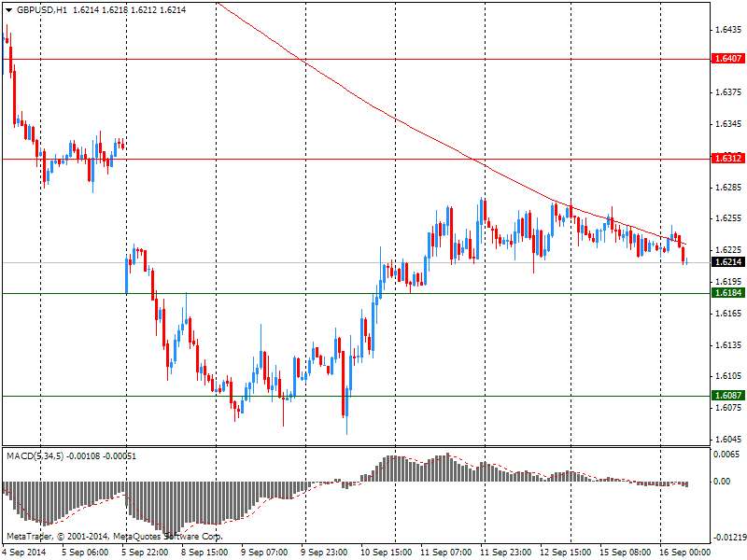747x560 pixels.
Task: Click the 5 Sep 06:00 time label
Action: pyautogui.click(x=85, y=553)
